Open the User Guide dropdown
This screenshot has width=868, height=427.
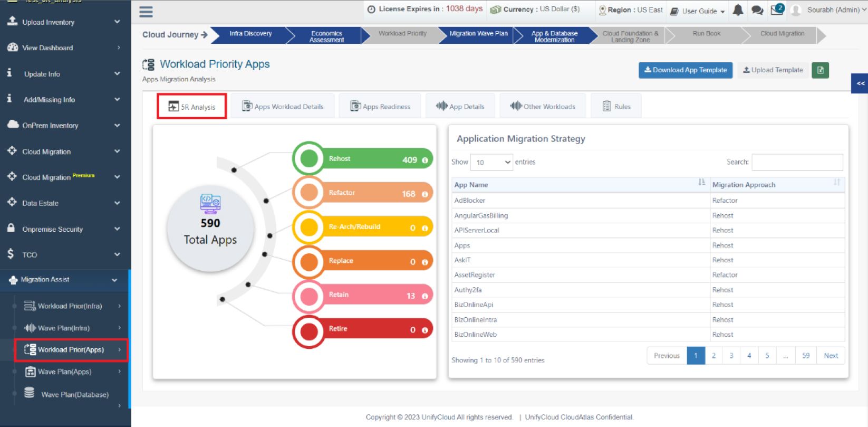[697, 11]
